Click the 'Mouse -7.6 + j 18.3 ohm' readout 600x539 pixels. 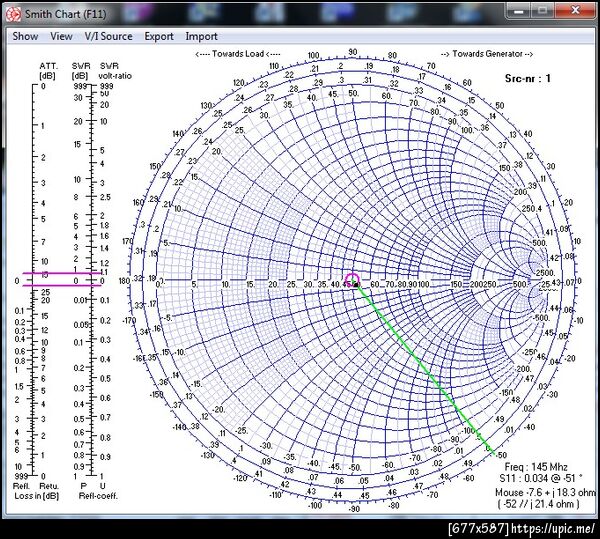545,492
